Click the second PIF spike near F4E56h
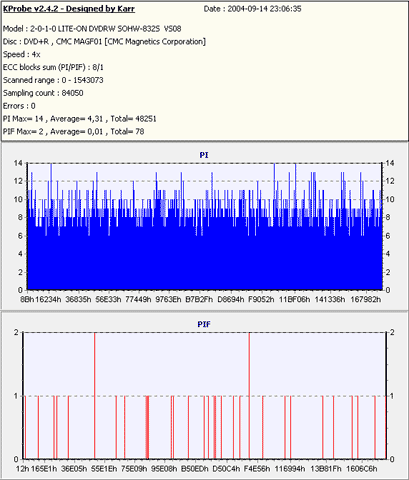The width and height of the screenshot is (409, 480). [x=249, y=396]
